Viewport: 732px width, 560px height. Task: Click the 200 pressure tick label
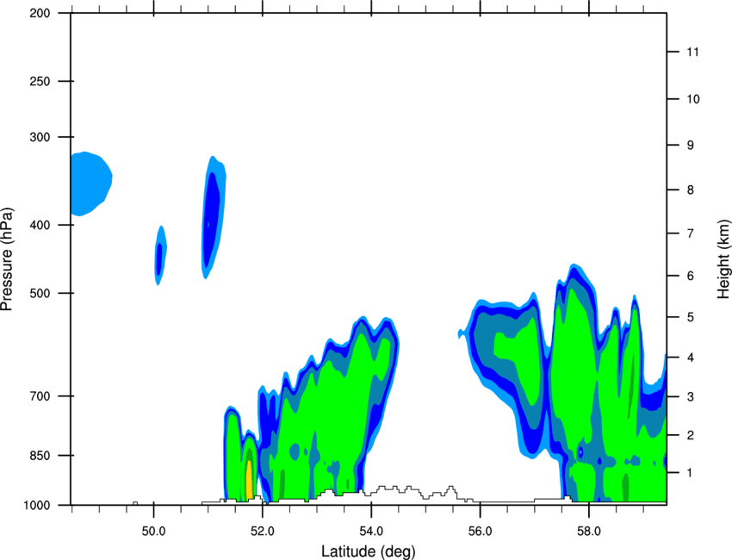click(40, 13)
